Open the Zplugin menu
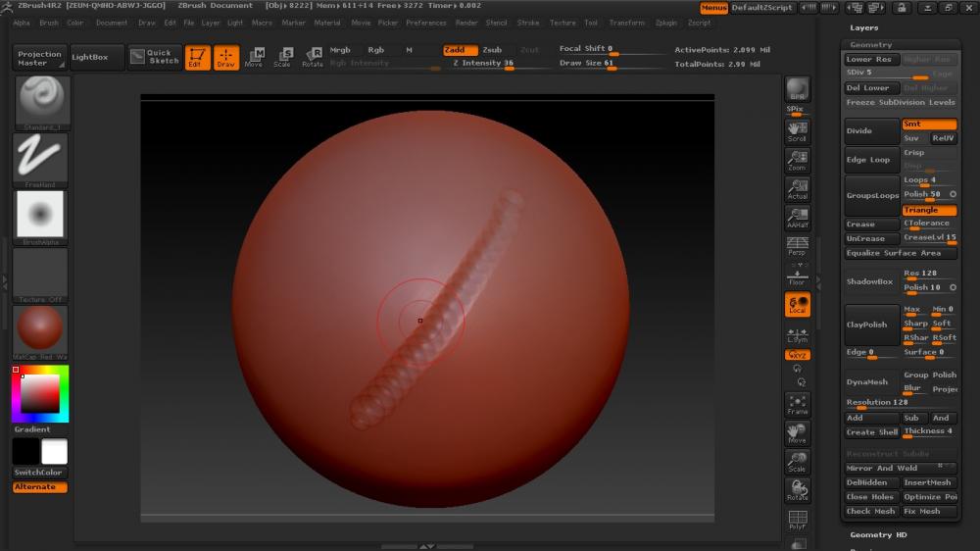Viewport: 980px width, 551px height. tap(665, 23)
